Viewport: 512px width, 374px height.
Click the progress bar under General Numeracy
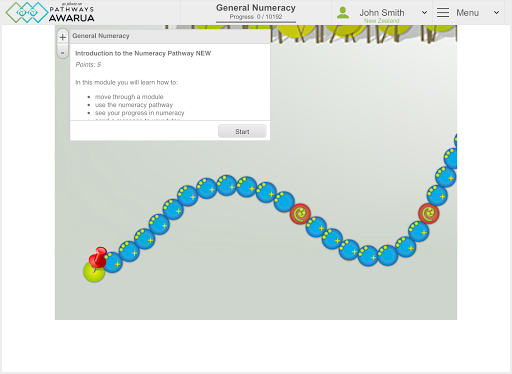point(256,22)
